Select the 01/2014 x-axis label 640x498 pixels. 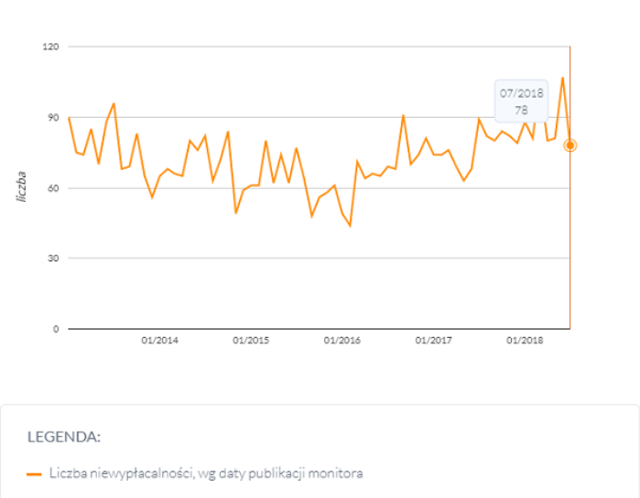click(160, 340)
